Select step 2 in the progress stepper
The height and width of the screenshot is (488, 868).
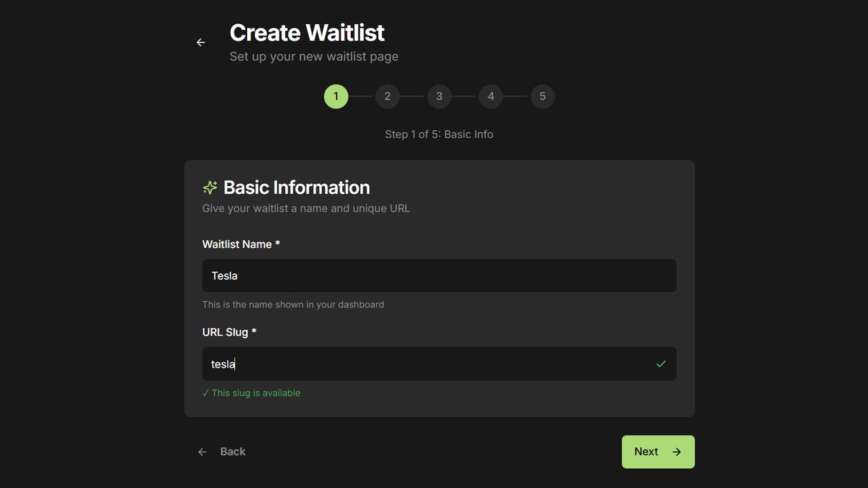coord(388,96)
